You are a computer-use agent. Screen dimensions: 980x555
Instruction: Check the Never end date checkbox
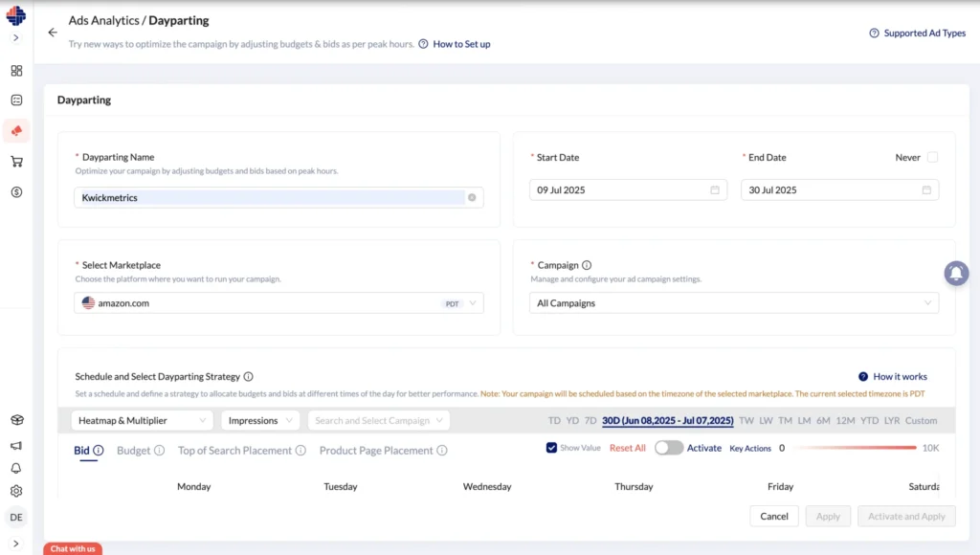coord(932,158)
